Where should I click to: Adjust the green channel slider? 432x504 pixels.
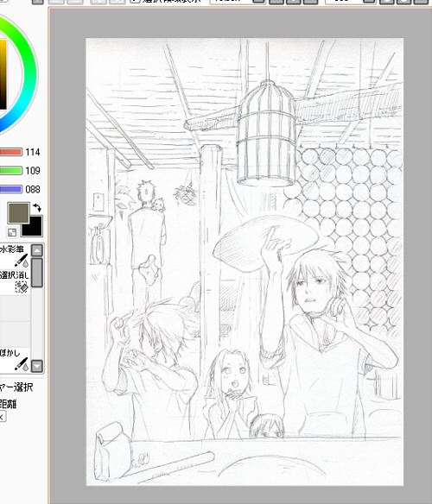point(11,170)
